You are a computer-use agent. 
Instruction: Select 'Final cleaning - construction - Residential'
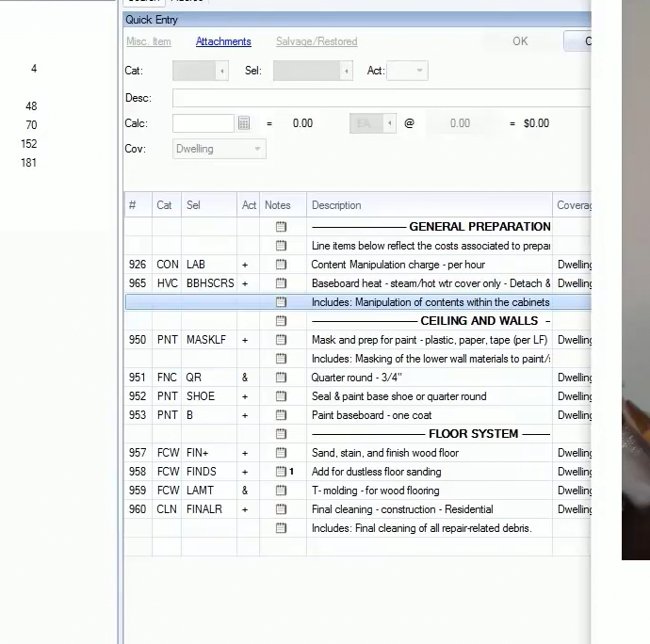(402, 509)
